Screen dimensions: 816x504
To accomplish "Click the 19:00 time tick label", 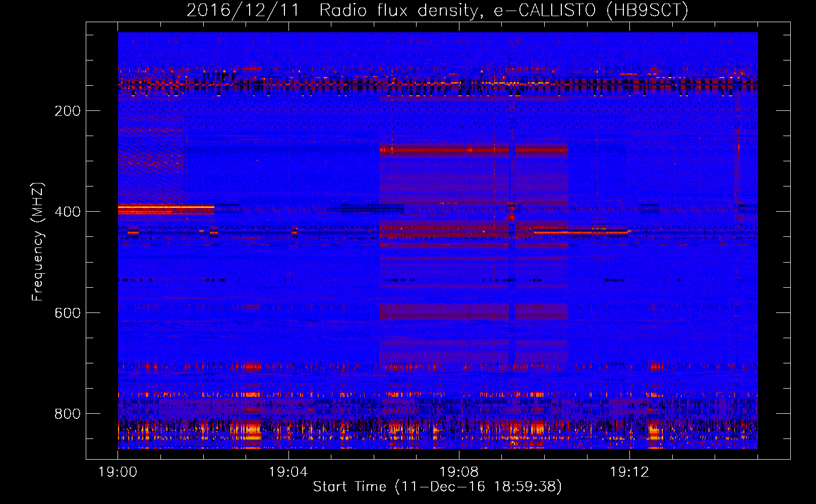I will (x=118, y=472).
